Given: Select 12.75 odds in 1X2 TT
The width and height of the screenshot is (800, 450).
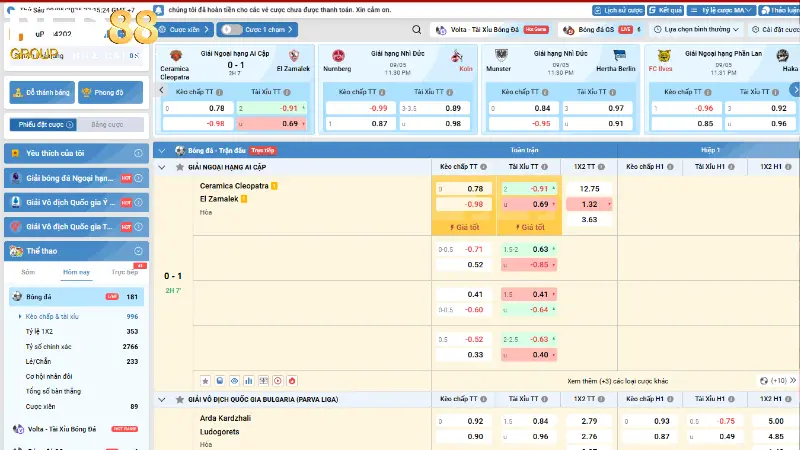Looking at the screenshot, I should [x=589, y=189].
